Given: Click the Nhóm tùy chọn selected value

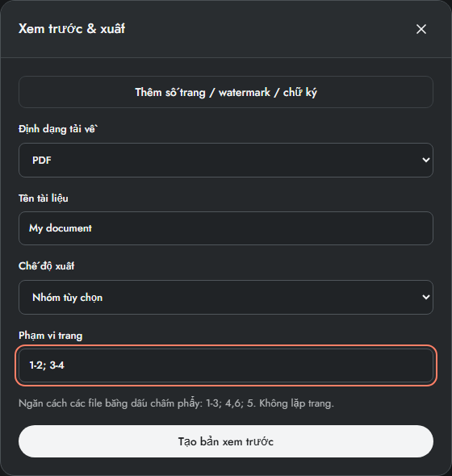Looking at the screenshot, I should click(68, 298).
